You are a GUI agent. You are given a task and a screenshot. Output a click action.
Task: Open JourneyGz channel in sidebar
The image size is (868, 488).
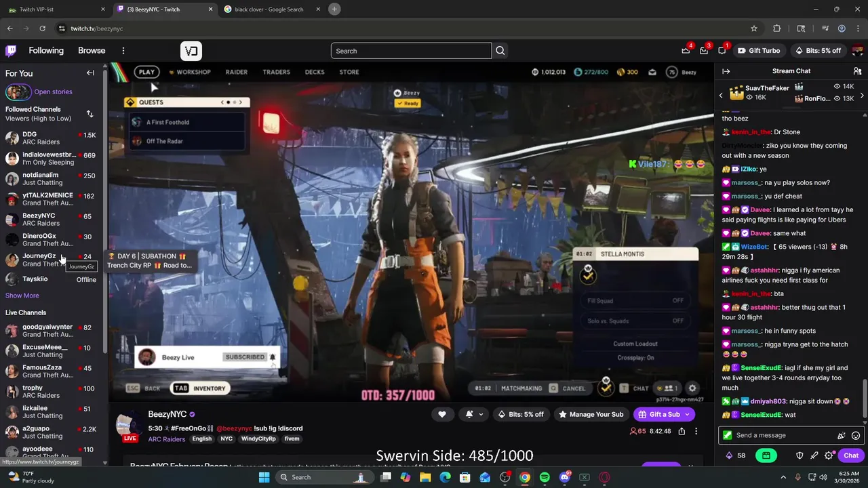click(51, 260)
